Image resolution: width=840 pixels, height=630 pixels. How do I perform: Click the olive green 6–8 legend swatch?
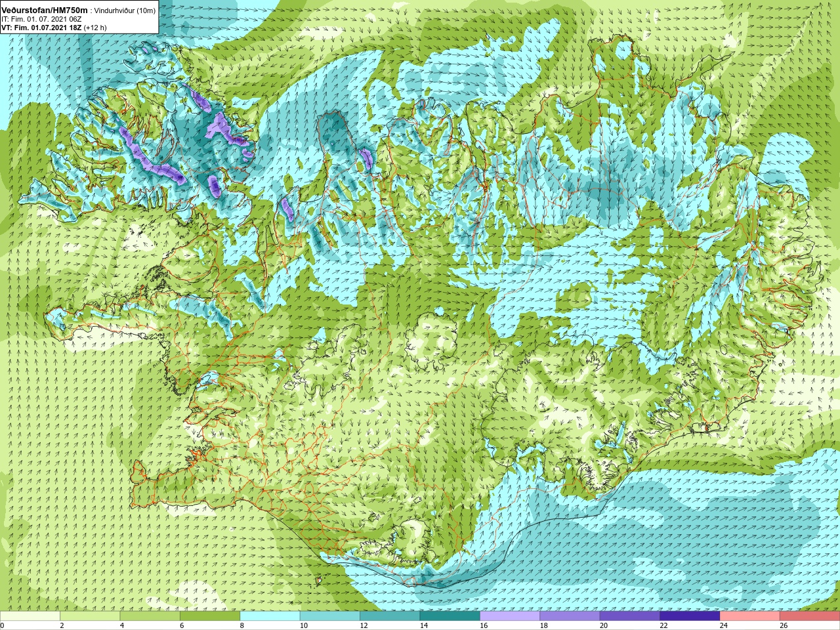click(x=210, y=616)
